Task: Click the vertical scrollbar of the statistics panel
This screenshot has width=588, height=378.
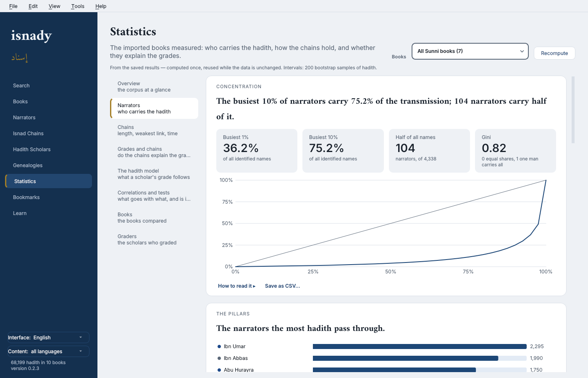Action: [573, 110]
